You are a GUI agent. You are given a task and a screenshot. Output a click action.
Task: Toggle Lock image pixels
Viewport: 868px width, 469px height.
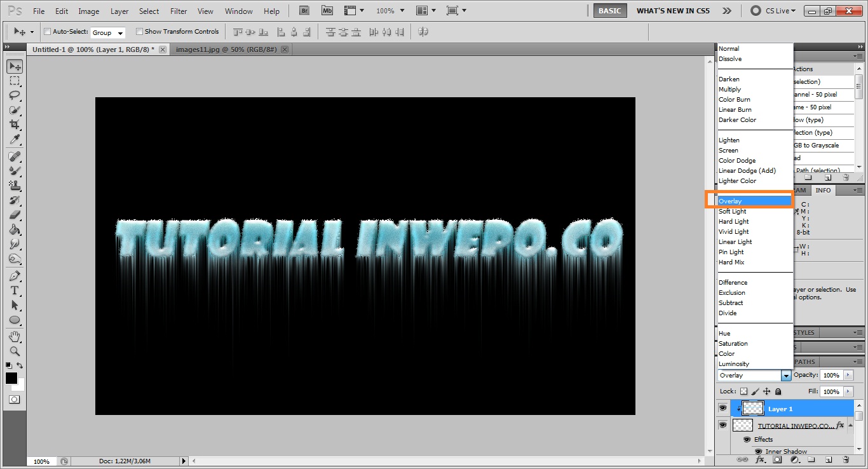click(756, 391)
